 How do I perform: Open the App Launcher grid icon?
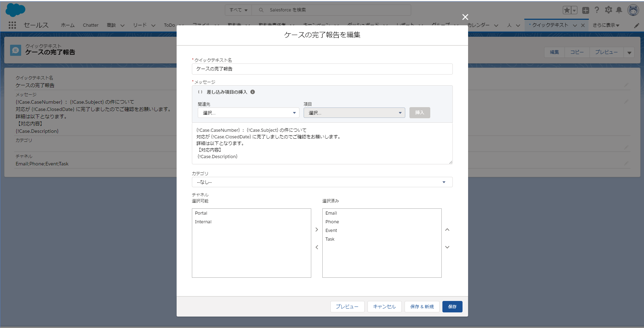[x=12, y=25]
